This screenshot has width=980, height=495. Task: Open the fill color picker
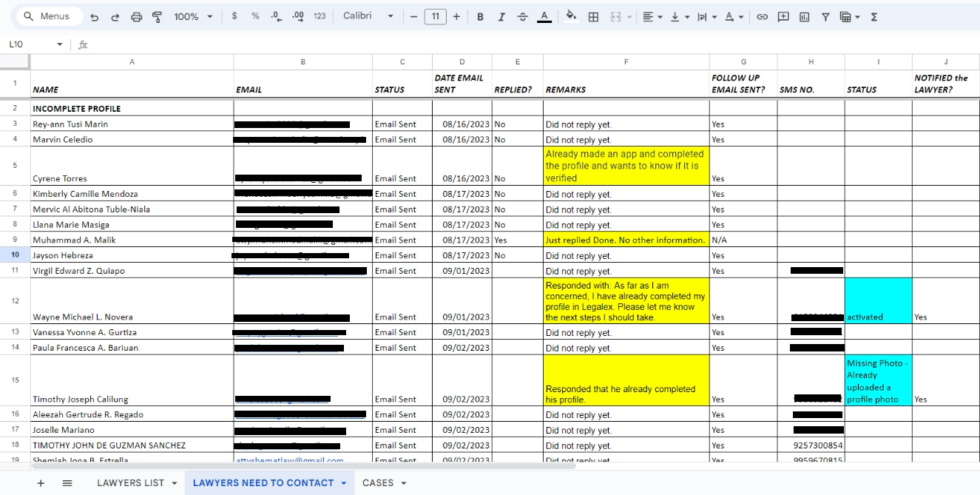tap(571, 16)
